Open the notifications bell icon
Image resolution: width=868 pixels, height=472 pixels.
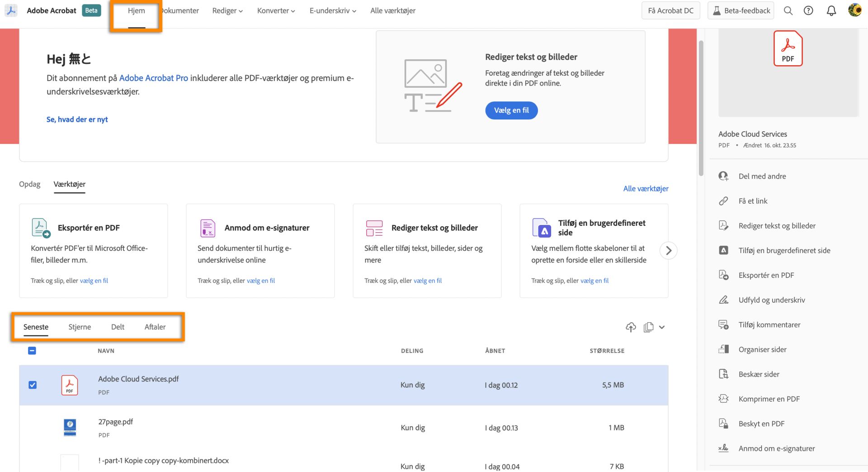pyautogui.click(x=831, y=10)
